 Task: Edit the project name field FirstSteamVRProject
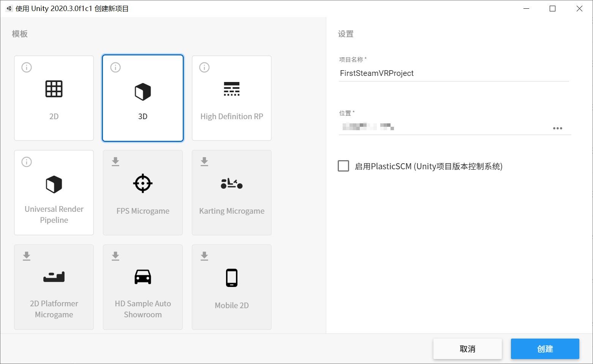pos(454,73)
